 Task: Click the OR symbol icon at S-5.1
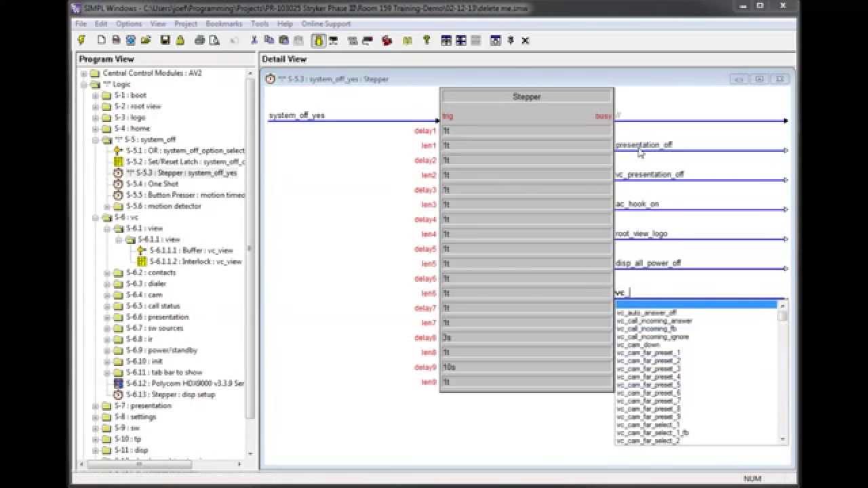[x=119, y=150]
